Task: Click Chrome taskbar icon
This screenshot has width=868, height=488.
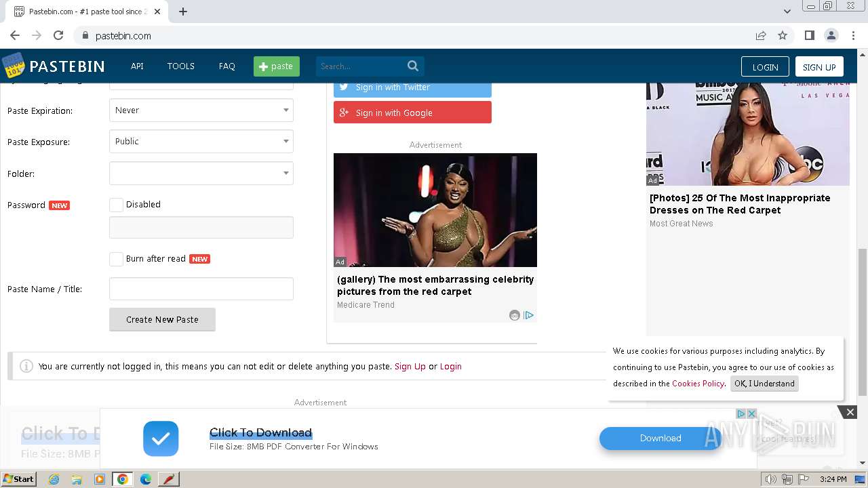Action: tap(123, 479)
